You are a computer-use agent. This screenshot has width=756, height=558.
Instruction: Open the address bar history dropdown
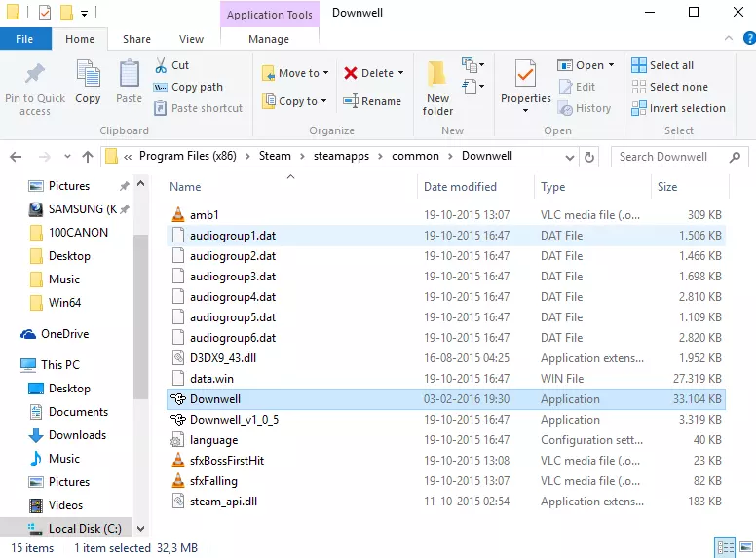click(569, 157)
